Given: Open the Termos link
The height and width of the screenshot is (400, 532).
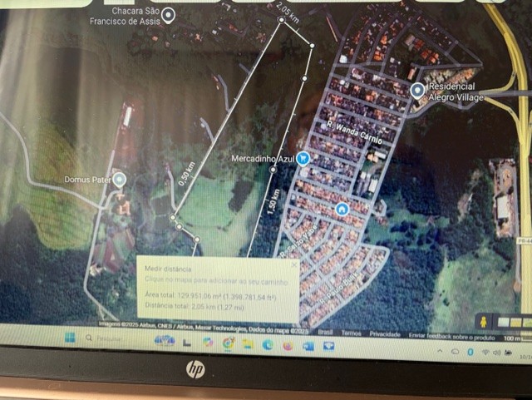Looking at the screenshot, I should point(351,333).
